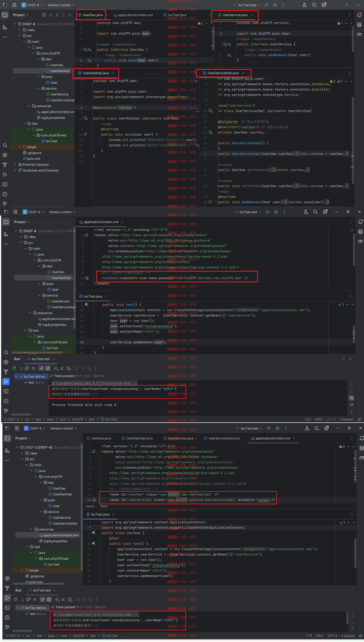This screenshot has height=642, width=364.
Task: Run IocTest.test in the Ch07-5 window toolbar
Action: click(x=269, y=428)
